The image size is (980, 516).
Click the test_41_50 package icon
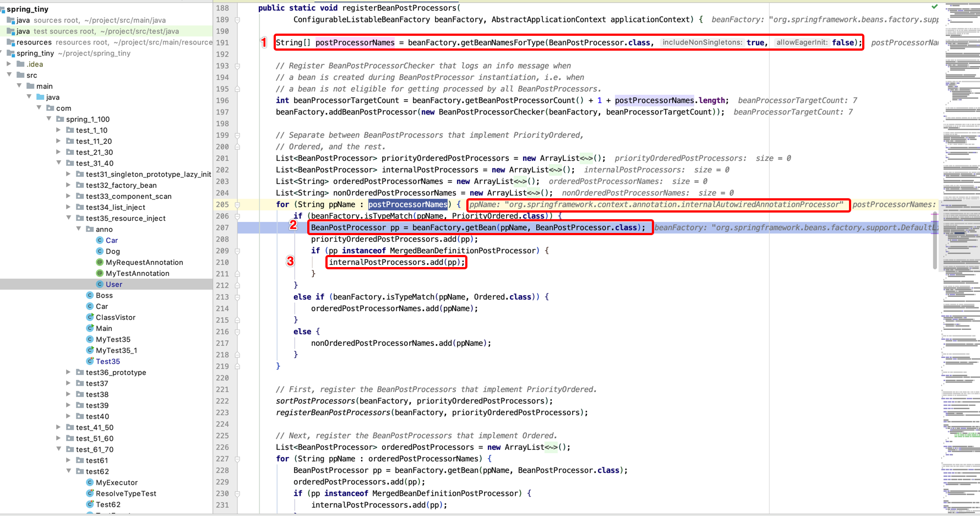pyautogui.click(x=70, y=427)
